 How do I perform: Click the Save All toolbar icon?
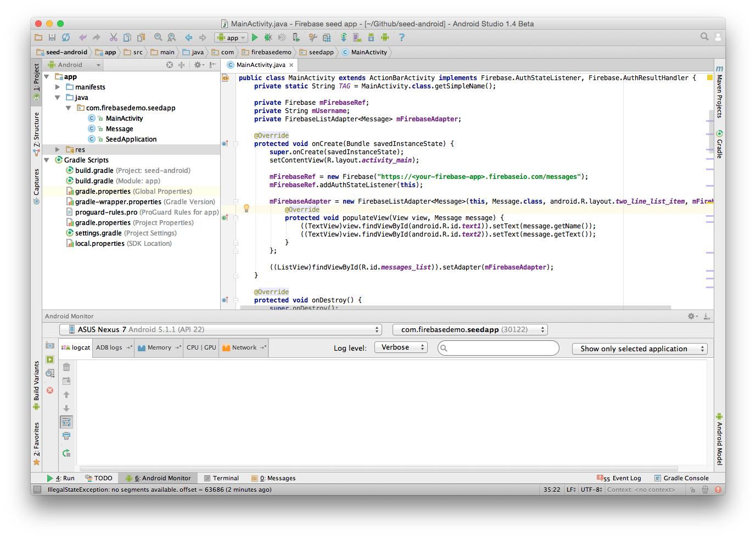(x=52, y=37)
